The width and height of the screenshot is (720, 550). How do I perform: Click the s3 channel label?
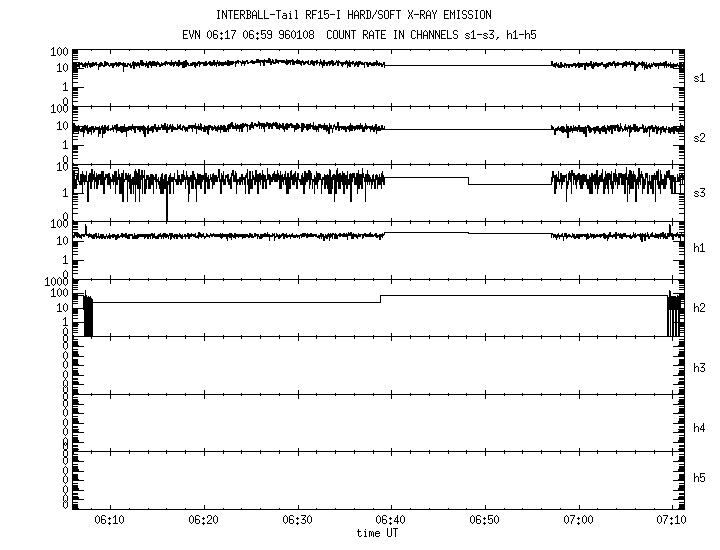pos(700,194)
